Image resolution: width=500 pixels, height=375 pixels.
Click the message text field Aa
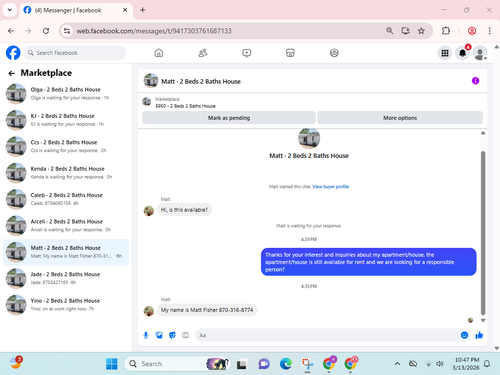[328, 335]
